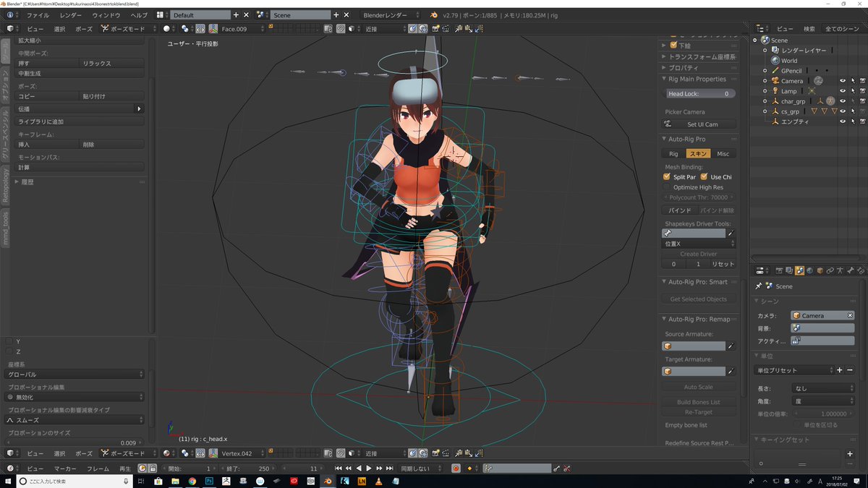Uncheck the Split Par checkbox
The width and height of the screenshot is (868, 488).
[x=667, y=176]
